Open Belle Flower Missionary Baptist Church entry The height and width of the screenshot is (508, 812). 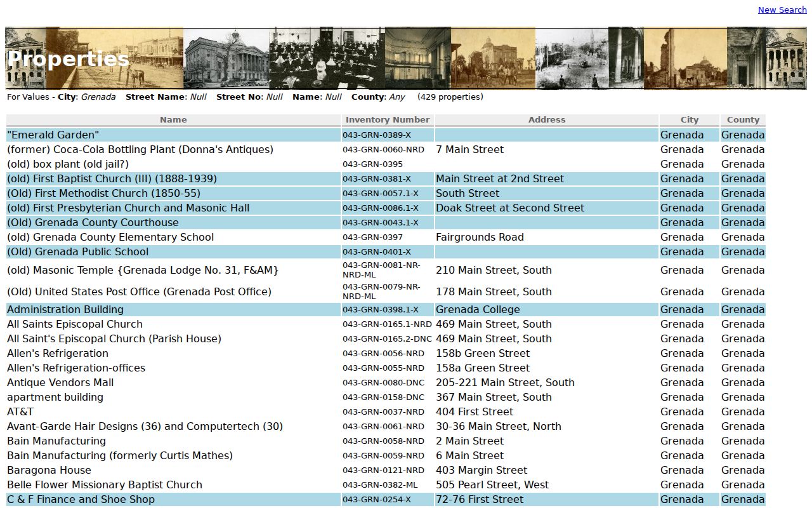(x=105, y=485)
